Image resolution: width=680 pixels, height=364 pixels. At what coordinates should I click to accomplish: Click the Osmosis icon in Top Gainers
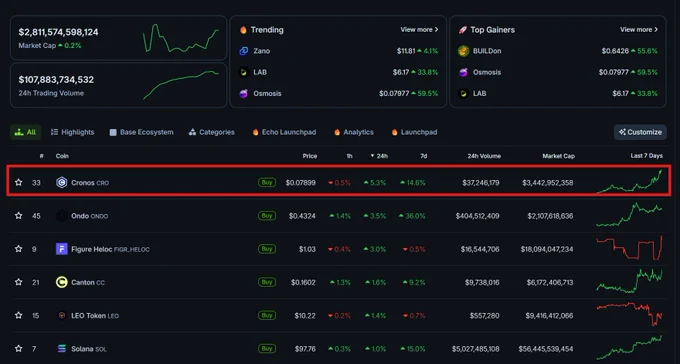click(464, 72)
